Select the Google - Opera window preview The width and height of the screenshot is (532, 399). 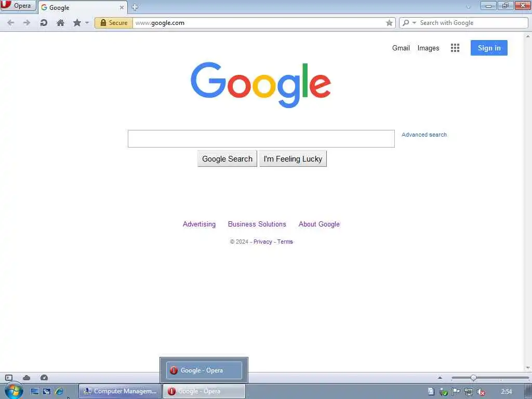(204, 370)
